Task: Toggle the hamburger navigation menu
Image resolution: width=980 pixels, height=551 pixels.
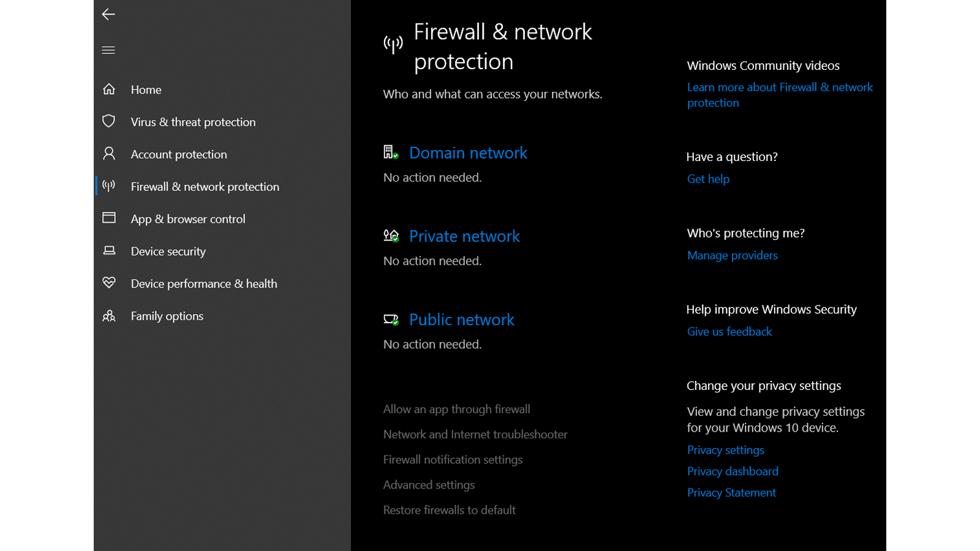Action: point(108,50)
